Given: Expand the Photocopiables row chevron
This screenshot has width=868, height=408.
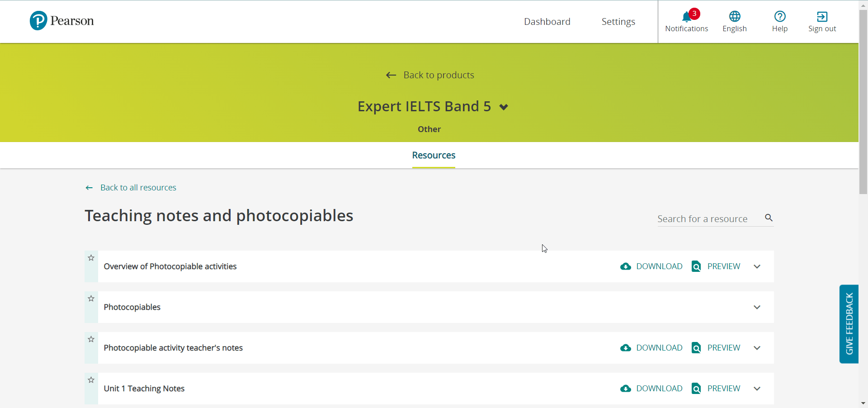Looking at the screenshot, I should (757, 307).
